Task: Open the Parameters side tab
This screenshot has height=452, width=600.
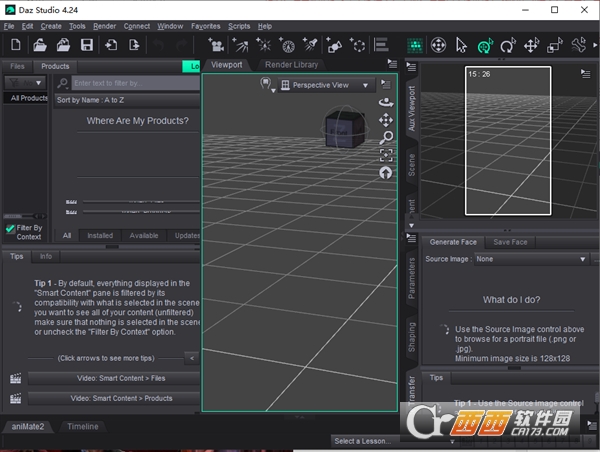Action: (x=411, y=278)
